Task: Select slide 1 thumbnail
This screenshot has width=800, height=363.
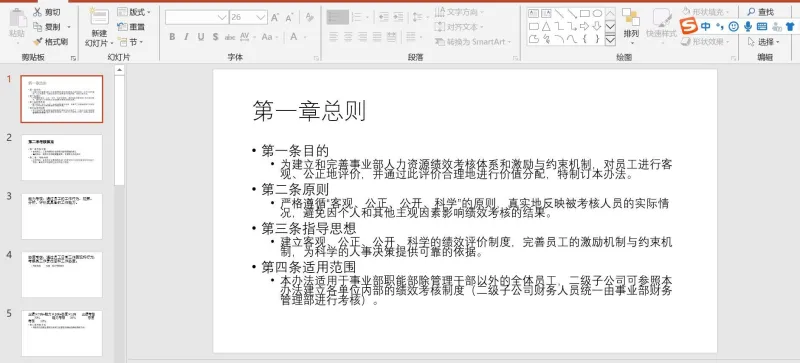Action: click(x=62, y=99)
